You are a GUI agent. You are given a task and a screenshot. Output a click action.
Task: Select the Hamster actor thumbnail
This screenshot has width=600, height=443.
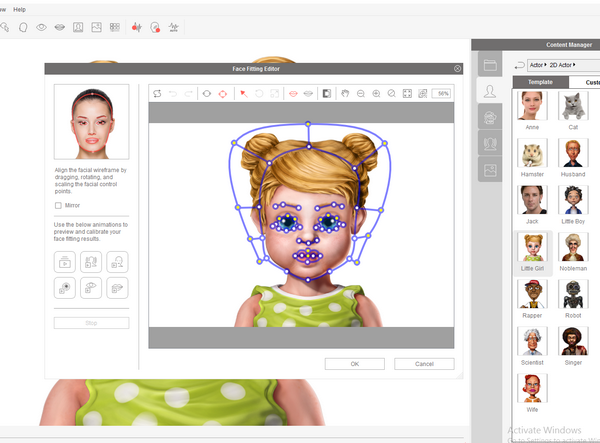pos(532,153)
